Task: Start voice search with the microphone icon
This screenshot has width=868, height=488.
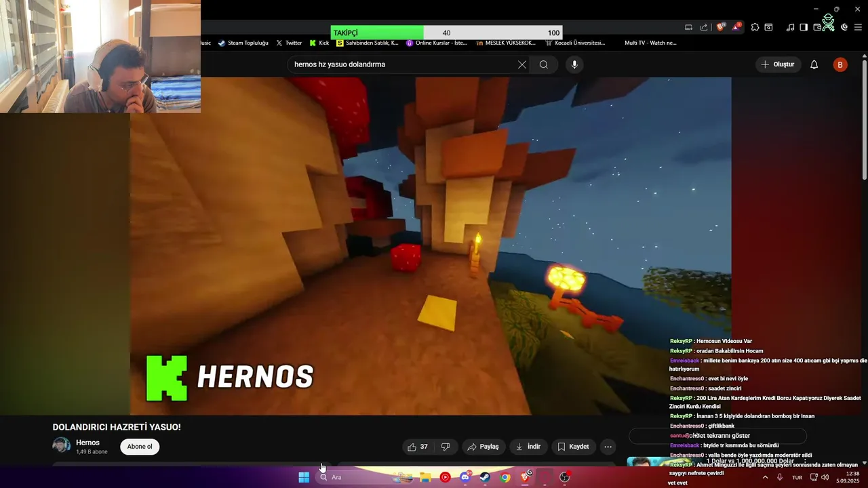Action: tap(574, 64)
